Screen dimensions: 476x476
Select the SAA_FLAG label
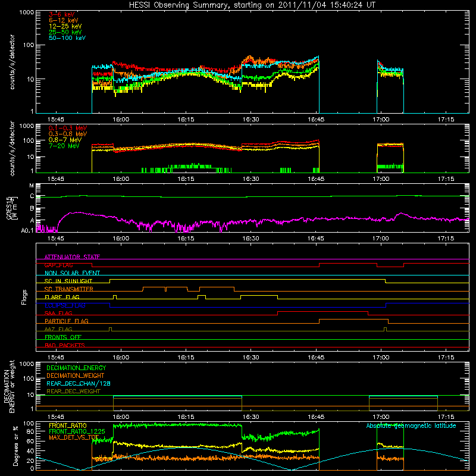pos(58,313)
